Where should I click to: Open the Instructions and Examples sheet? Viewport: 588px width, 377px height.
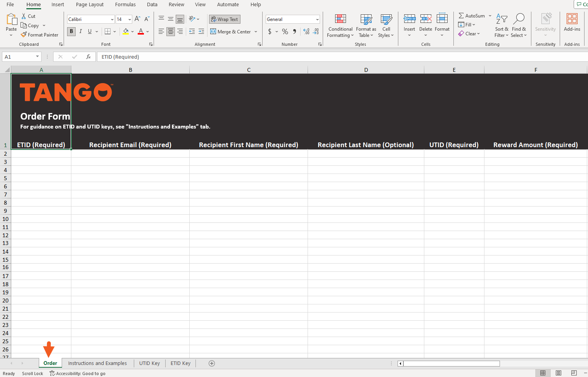(x=97, y=363)
